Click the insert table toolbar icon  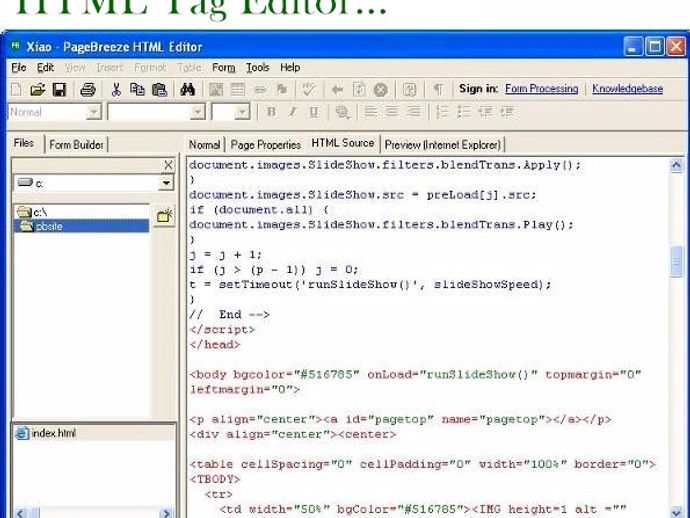238,90
